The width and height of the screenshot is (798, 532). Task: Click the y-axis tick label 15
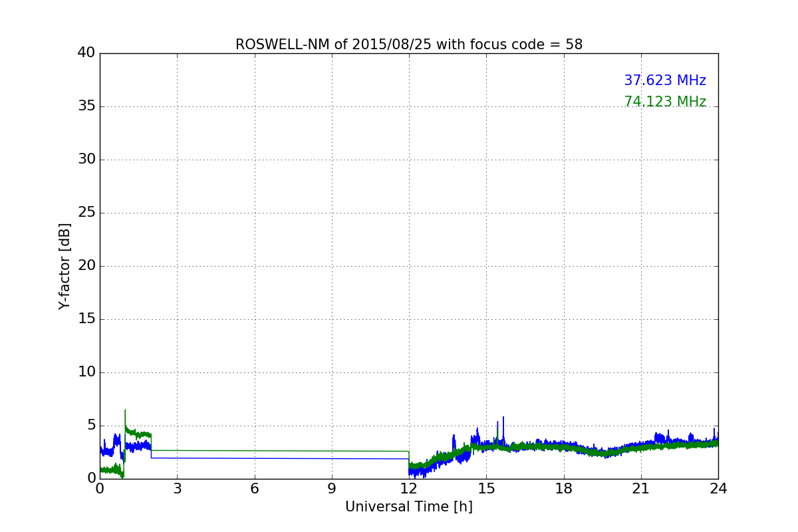(86, 319)
